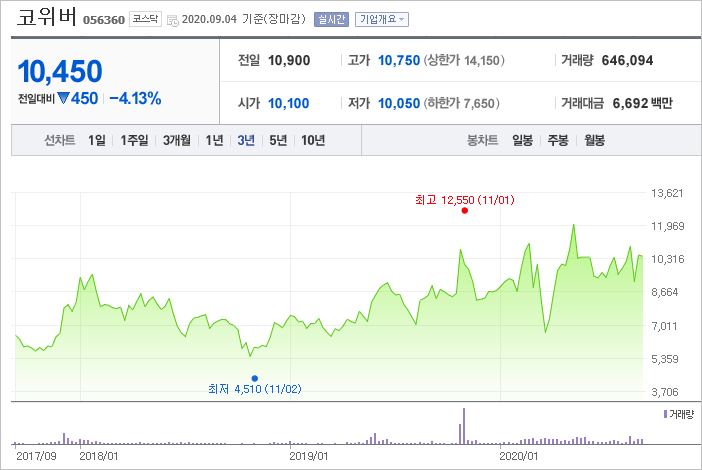Viewport: 702px width, 470px height.
Task: Click the 거래량 legend swatch
Action: click(x=665, y=414)
